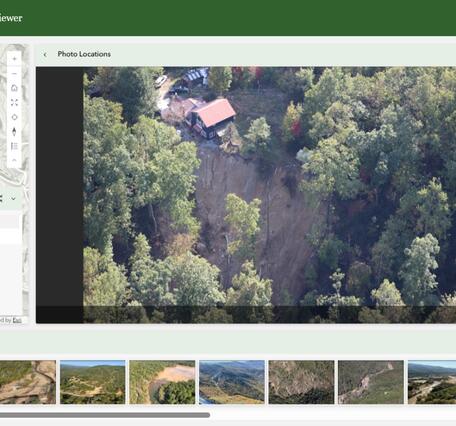Viewport: 456px width, 426px height.
Task: Zoom out on the map
Action: (x=14, y=74)
